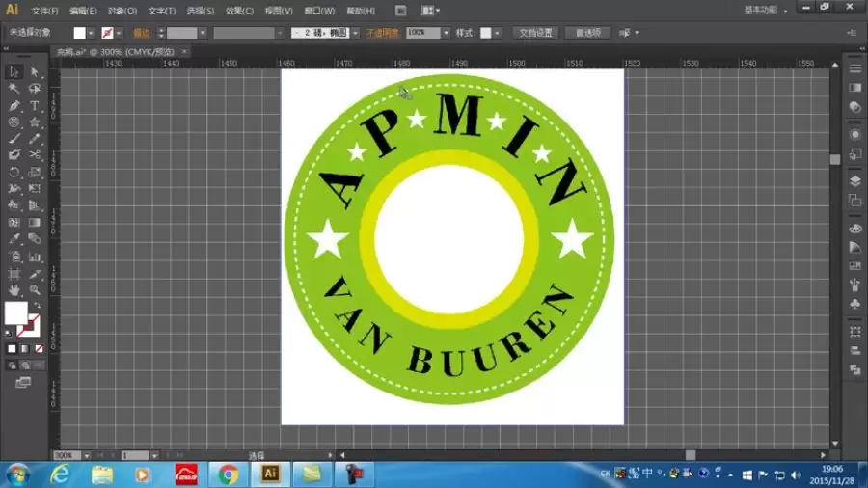Viewport: 868px width, 488px height.
Task: Open the Symbols panel icon
Action: (x=854, y=303)
